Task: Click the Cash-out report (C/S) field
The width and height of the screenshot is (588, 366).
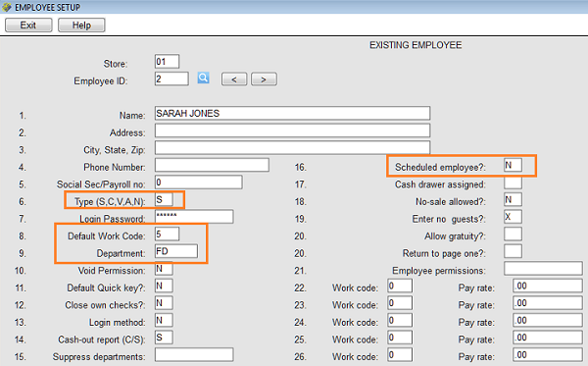Action: pos(164,338)
